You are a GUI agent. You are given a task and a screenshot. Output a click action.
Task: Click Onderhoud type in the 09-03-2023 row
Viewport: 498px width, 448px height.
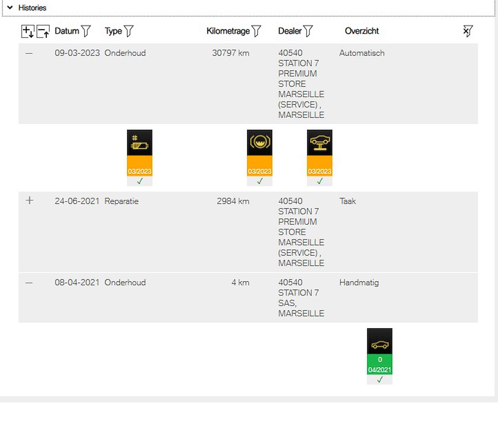pyautogui.click(x=125, y=53)
